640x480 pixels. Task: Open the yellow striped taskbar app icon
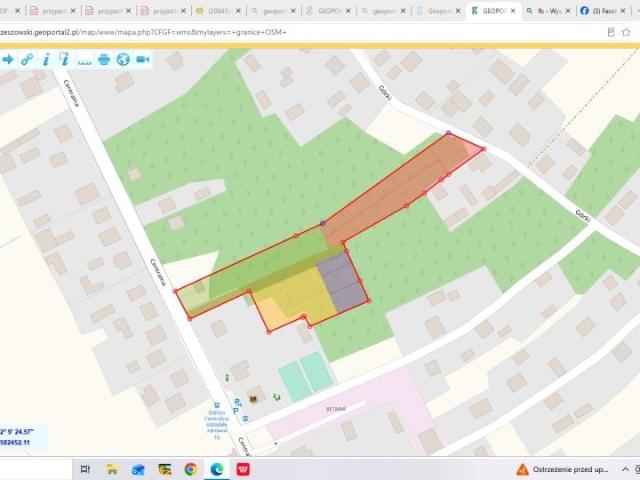click(x=164, y=469)
